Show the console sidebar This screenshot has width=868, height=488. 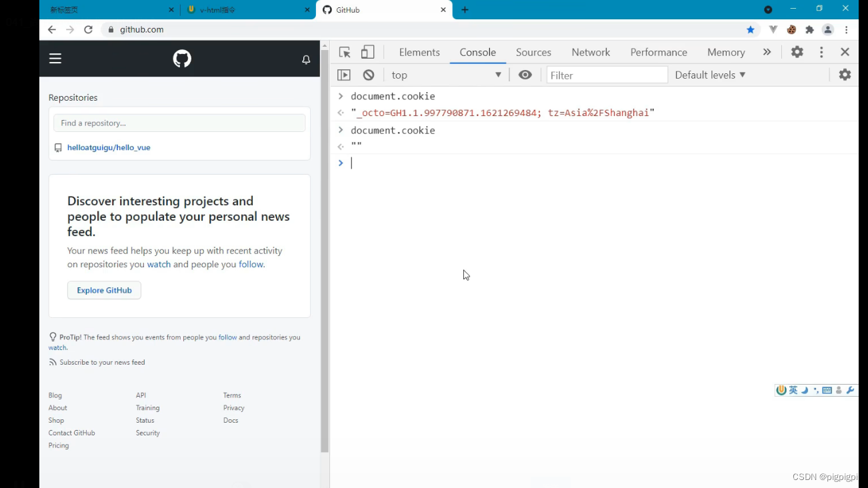click(344, 75)
